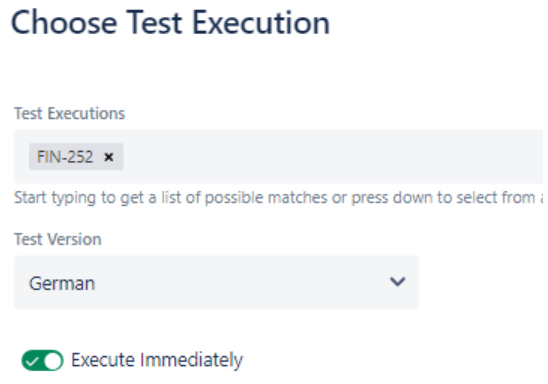548x384 pixels.
Task: Focus the Test Executions input field
Action: click(279, 157)
